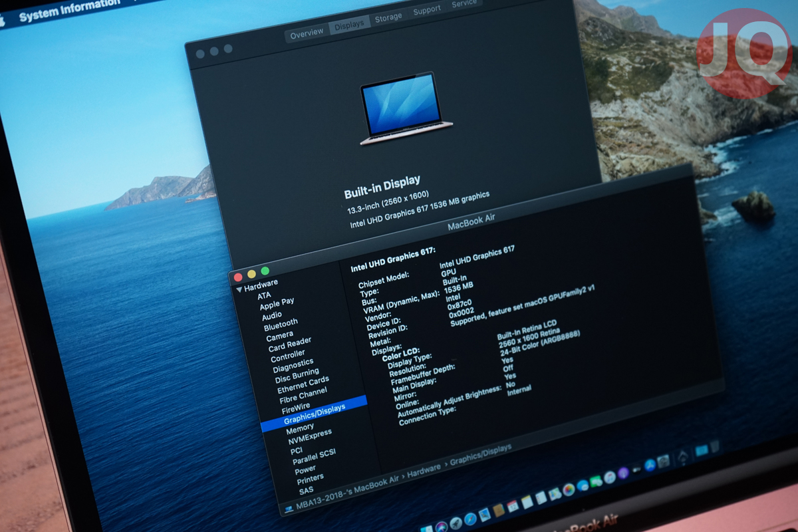Screen dimensions: 798x532
Task: Open the Service tab
Action: pos(464,3)
